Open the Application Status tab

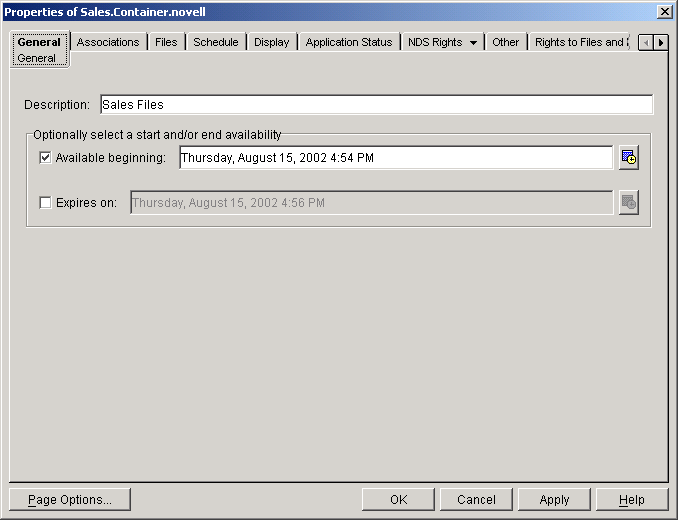pos(349,42)
